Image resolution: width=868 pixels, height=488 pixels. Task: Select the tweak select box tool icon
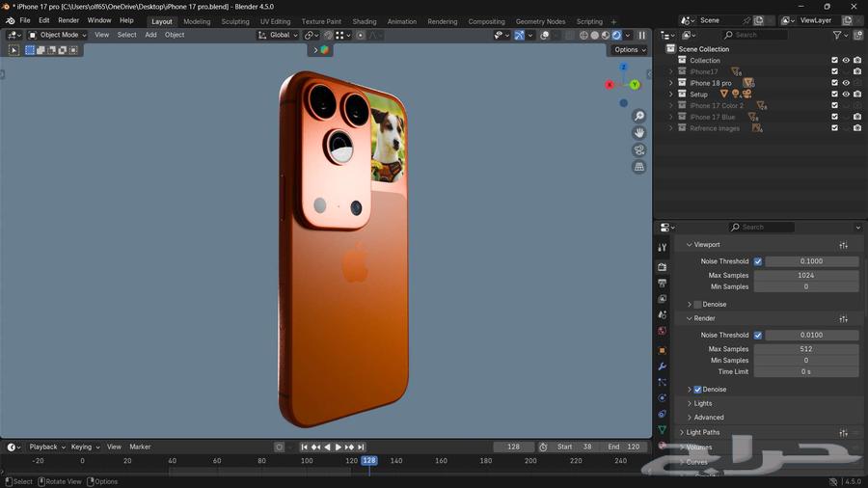pyautogui.click(x=14, y=50)
